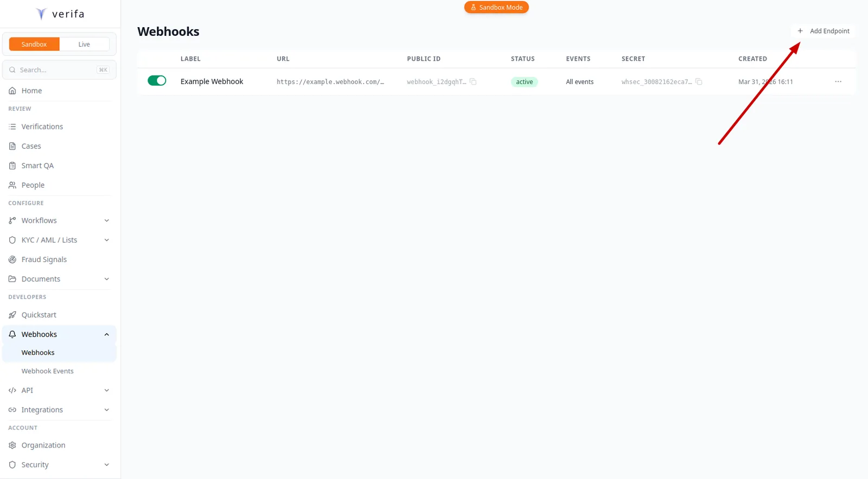Click the API code brackets icon
The image size is (868, 479).
point(12,390)
